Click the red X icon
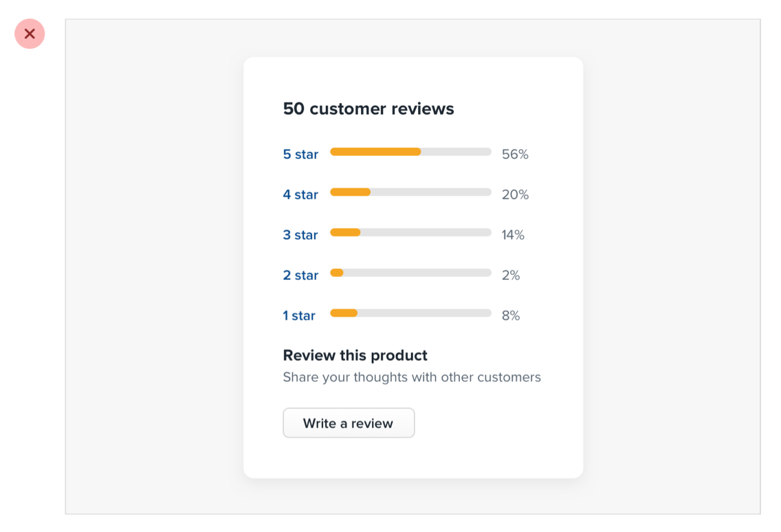Viewport: 781px width, 532px height. pyautogui.click(x=30, y=34)
